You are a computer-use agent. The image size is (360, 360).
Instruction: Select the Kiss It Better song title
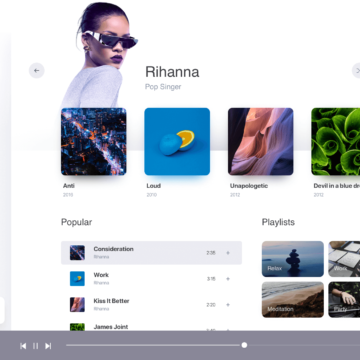pyautogui.click(x=111, y=301)
